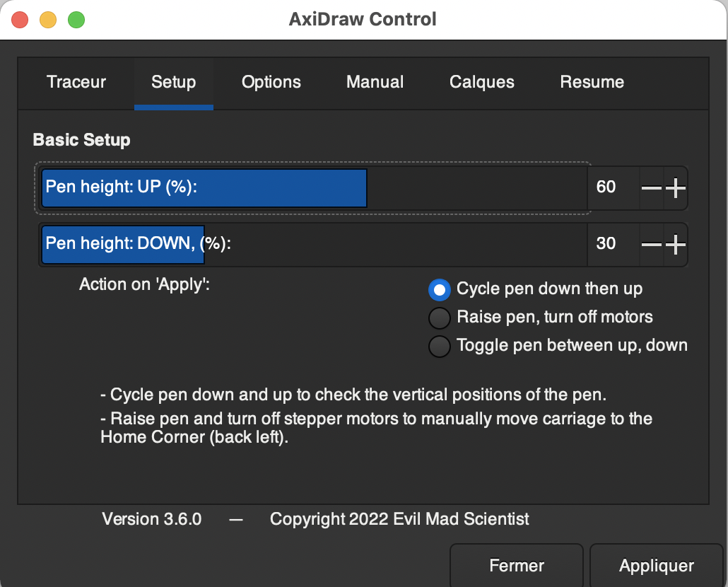Minimize the window using the yellow button
Viewport: 728px width, 587px height.
(48, 20)
